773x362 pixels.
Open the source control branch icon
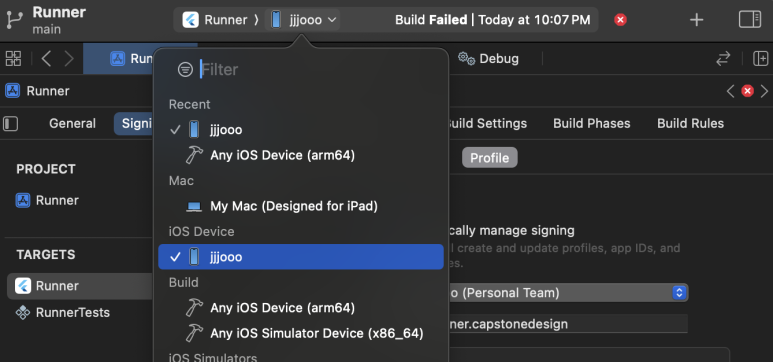click(15, 20)
